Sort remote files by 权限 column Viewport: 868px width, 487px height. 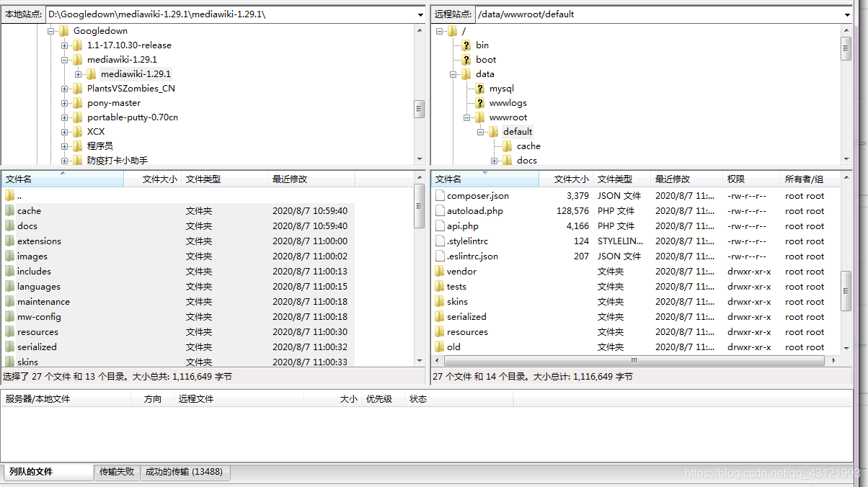(x=751, y=179)
